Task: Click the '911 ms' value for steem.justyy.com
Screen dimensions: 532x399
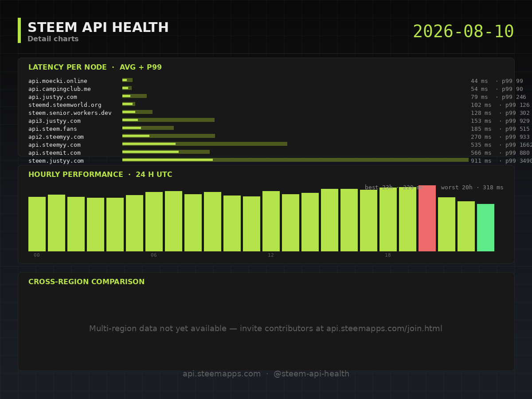Action: (x=481, y=161)
